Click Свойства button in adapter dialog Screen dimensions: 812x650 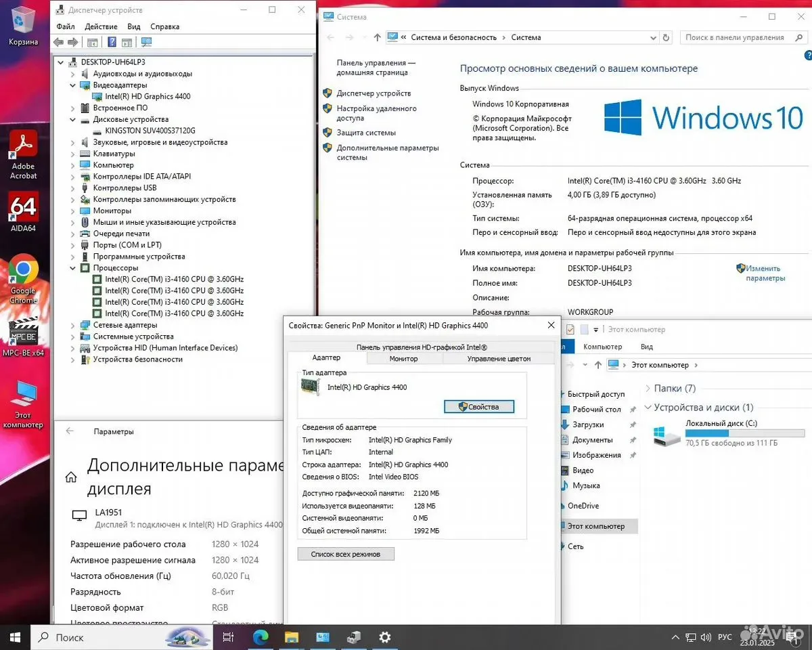(x=479, y=406)
